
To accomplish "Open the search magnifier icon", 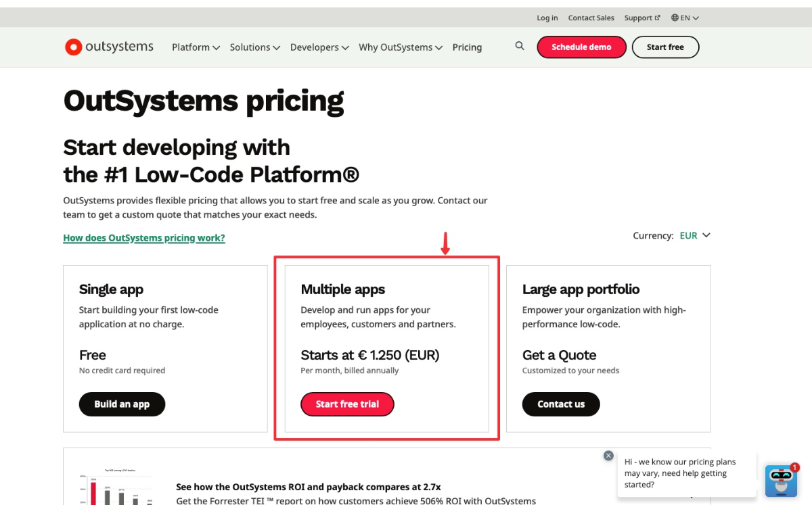I will click(x=520, y=46).
